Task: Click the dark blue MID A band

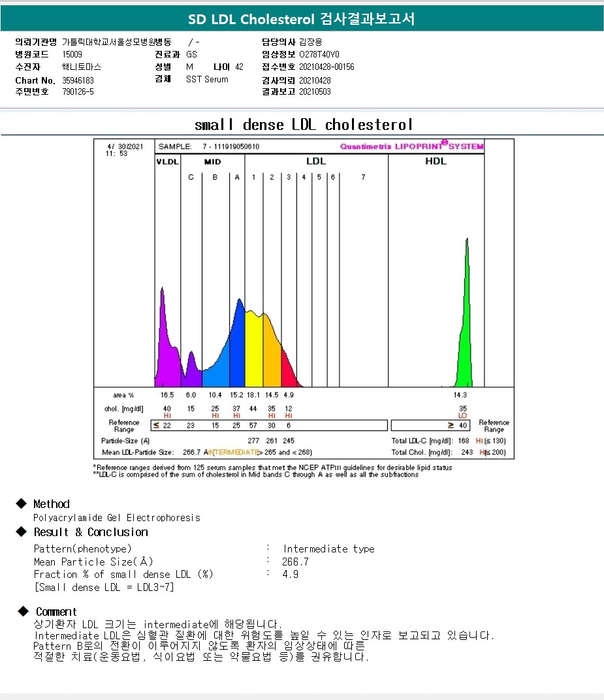Action: tap(237, 353)
